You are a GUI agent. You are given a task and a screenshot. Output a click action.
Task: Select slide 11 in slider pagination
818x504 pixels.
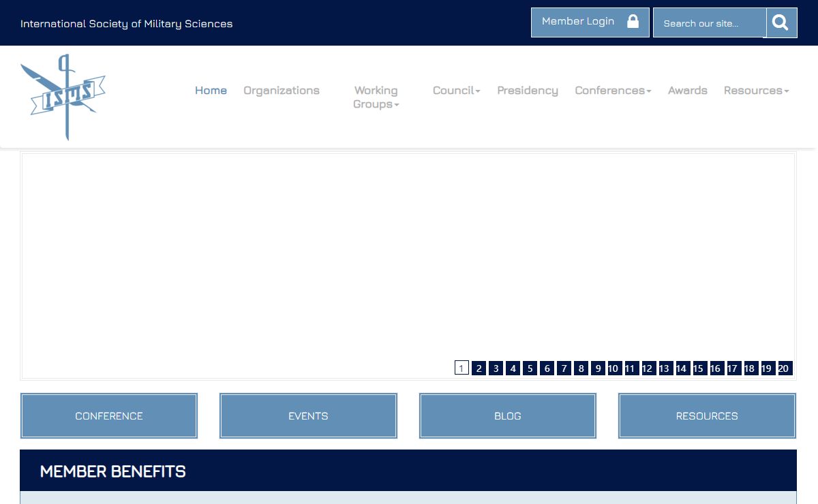(x=631, y=368)
